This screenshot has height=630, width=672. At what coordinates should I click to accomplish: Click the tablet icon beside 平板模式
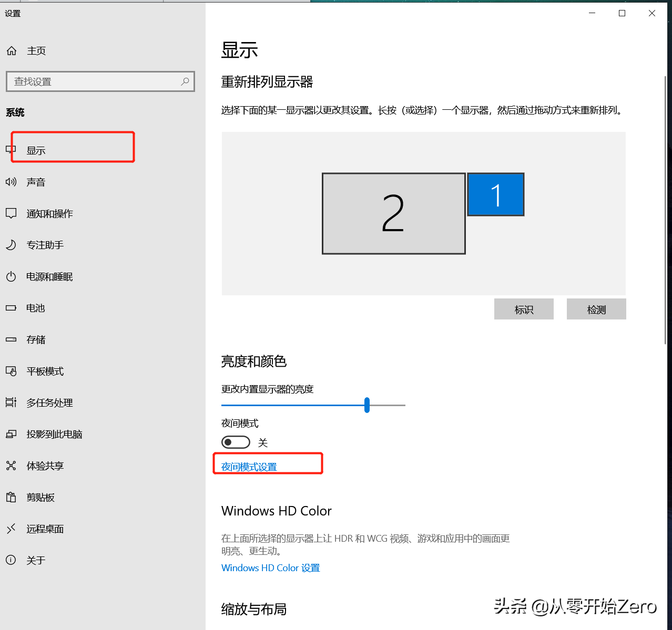11,371
